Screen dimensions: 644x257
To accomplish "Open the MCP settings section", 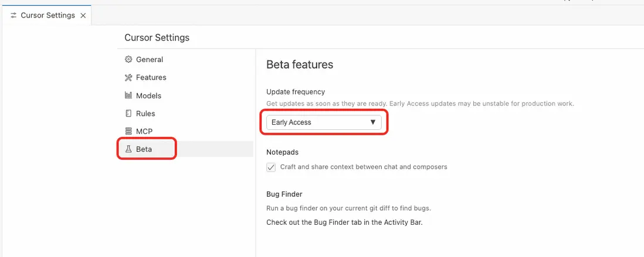I will click(144, 132).
